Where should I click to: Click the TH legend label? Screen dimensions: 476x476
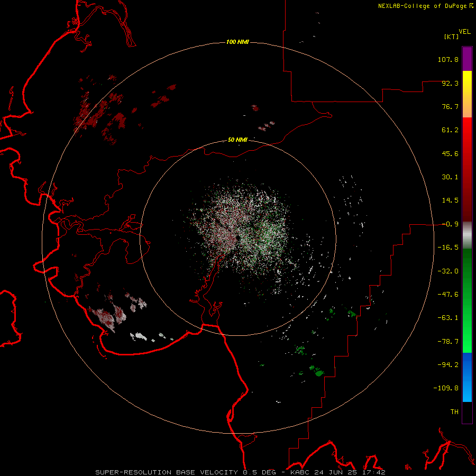(x=454, y=412)
